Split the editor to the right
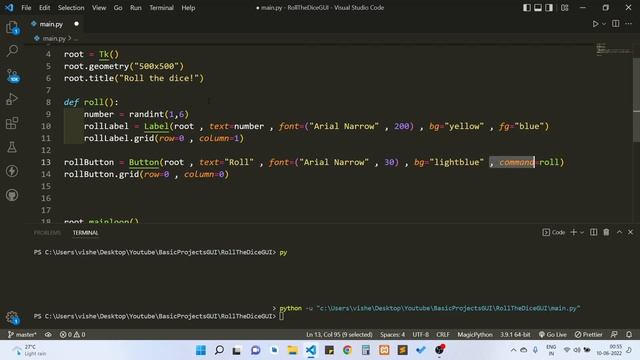640x360 pixels. click(616, 24)
